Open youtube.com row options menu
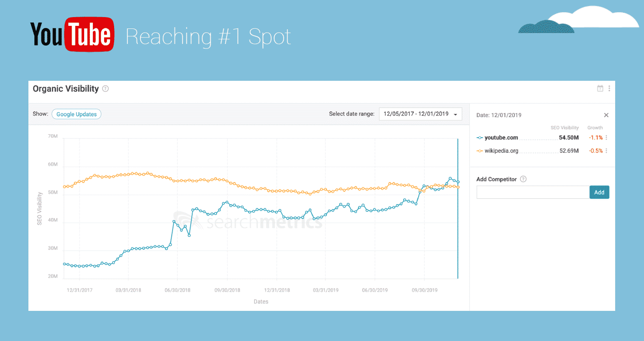The height and width of the screenshot is (341, 644). [606, 138]
